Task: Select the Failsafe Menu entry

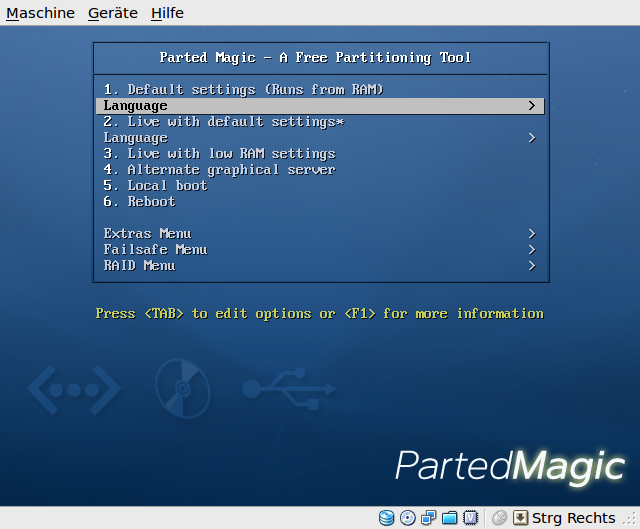Action: coord(156,250)
